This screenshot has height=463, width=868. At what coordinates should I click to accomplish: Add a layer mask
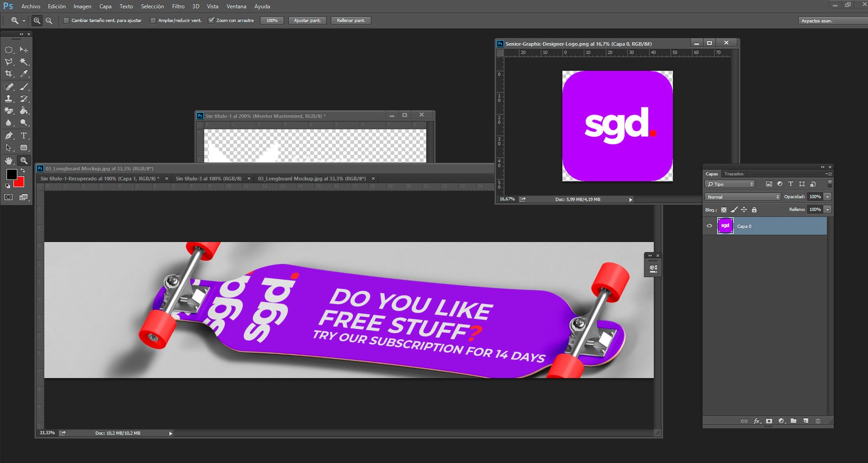click(769, 421)
